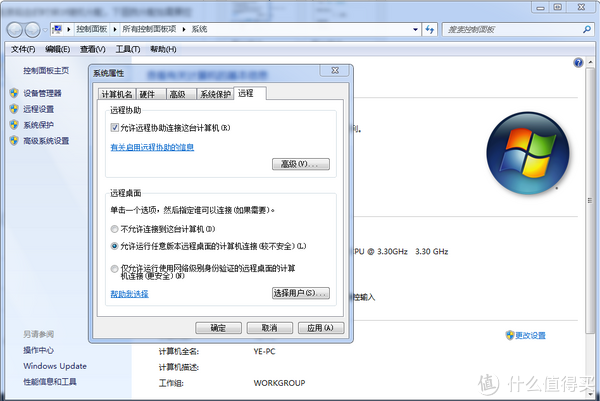Viewport: 600px width, 401px height.
Task: Switch to the 系统保护 tab
Action: pyautogui.click(x=215, y=94)
